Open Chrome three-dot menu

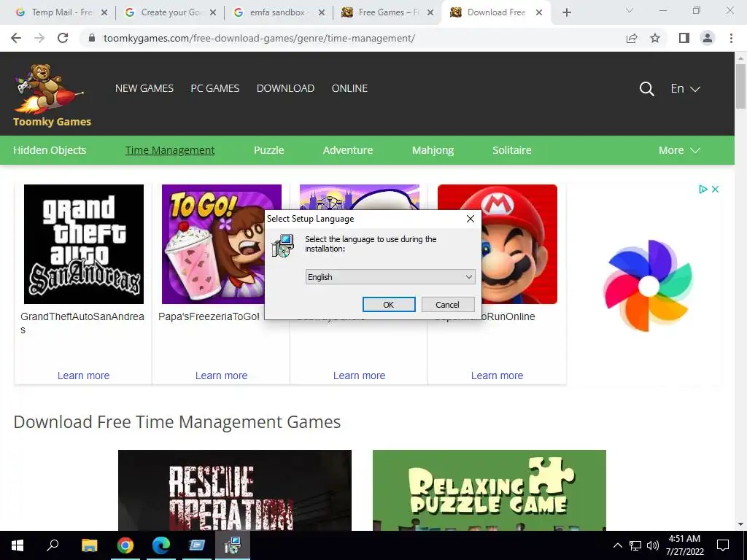[731, 38]
